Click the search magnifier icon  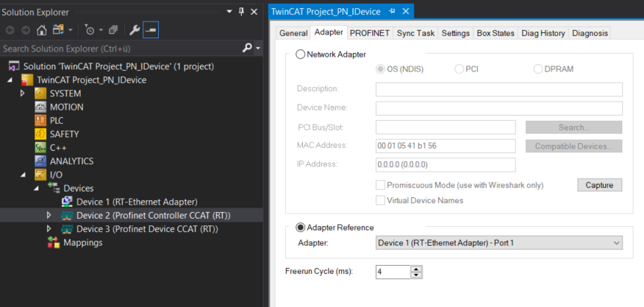click(247, 48)
